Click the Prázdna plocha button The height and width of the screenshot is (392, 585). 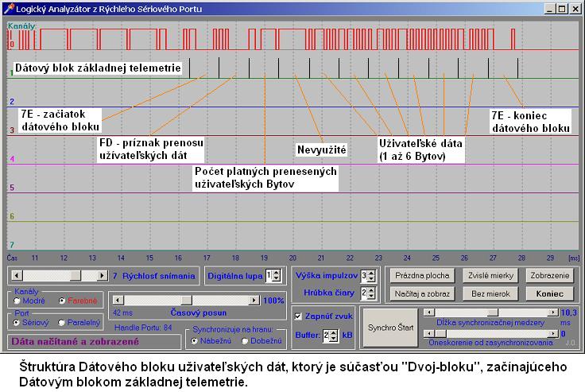tap(422, 276)
